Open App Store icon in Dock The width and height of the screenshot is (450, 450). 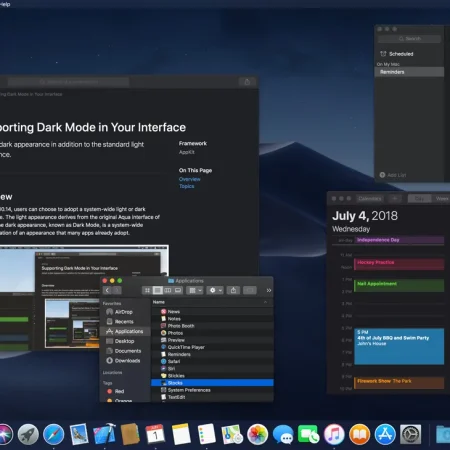[x=385, y=434]
